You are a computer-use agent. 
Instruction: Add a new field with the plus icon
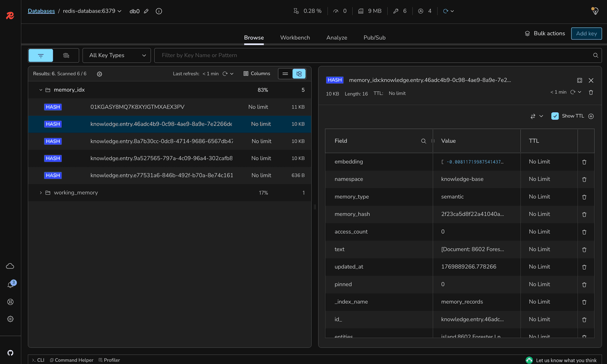coord(591,116)
